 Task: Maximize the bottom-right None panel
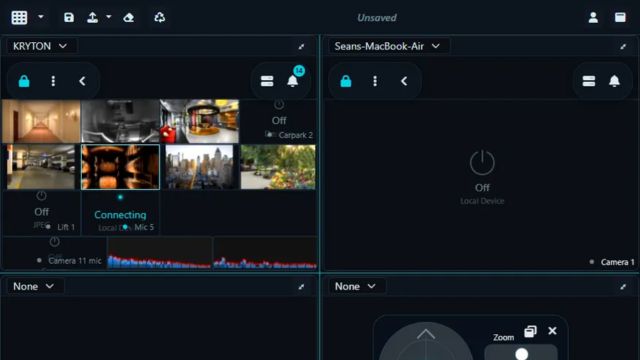click(623, 287)
